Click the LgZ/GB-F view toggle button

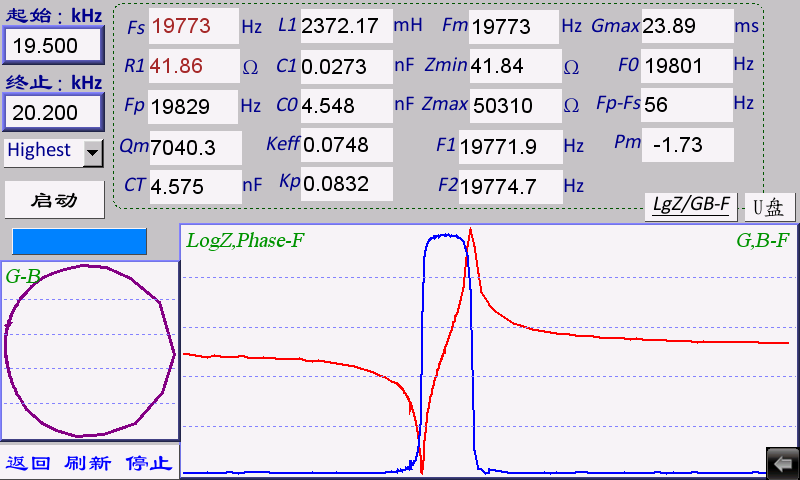pos(691,206)
